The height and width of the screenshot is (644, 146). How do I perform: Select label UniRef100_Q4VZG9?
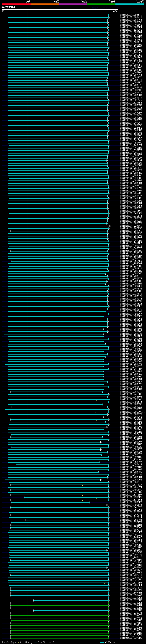131,419
